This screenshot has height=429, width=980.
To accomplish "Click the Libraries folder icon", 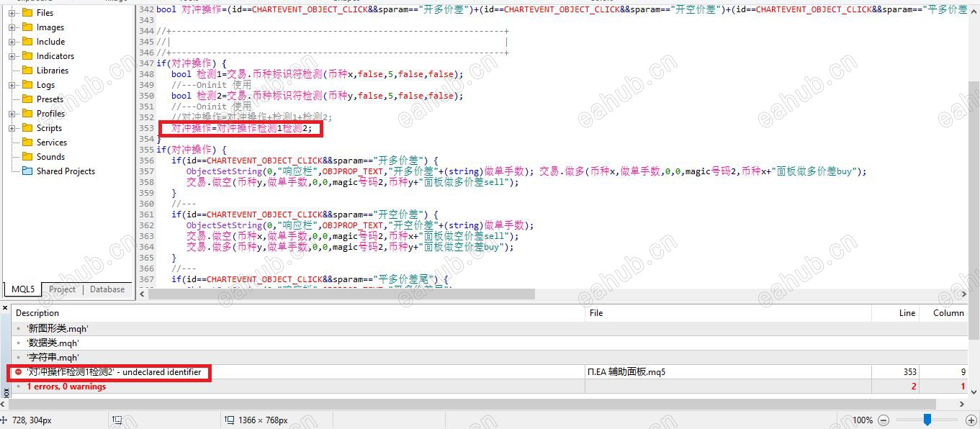I will 27,70.
